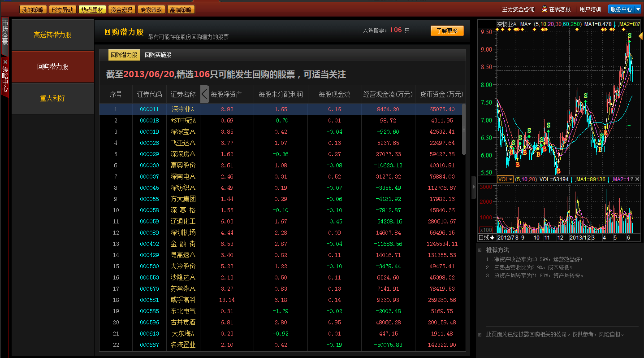Select 高送转潜力股 in the left sidebar

point(53,35)
